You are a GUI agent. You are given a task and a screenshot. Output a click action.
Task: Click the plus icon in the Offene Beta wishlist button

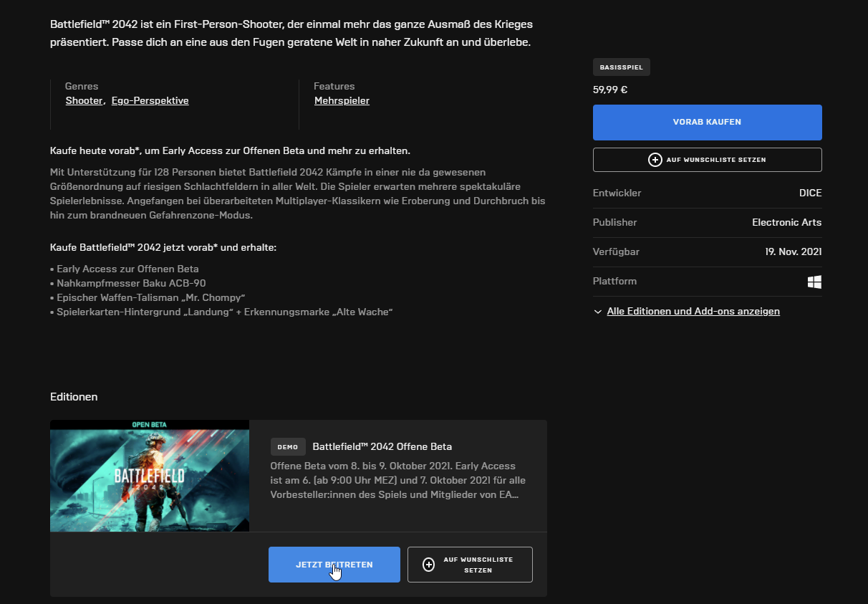[x=429, y=565]
